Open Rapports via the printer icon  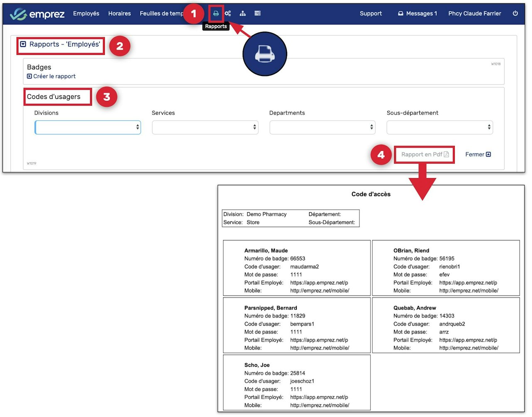coord(216,13)
